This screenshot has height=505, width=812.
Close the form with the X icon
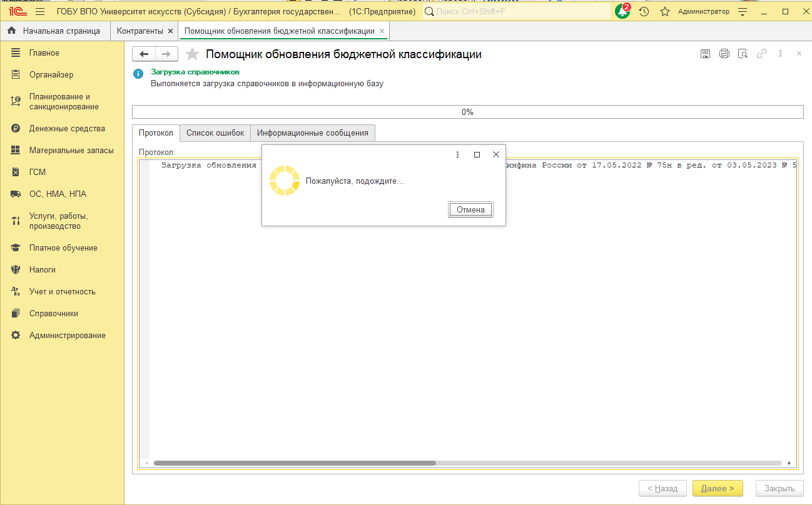pos(799,54)
